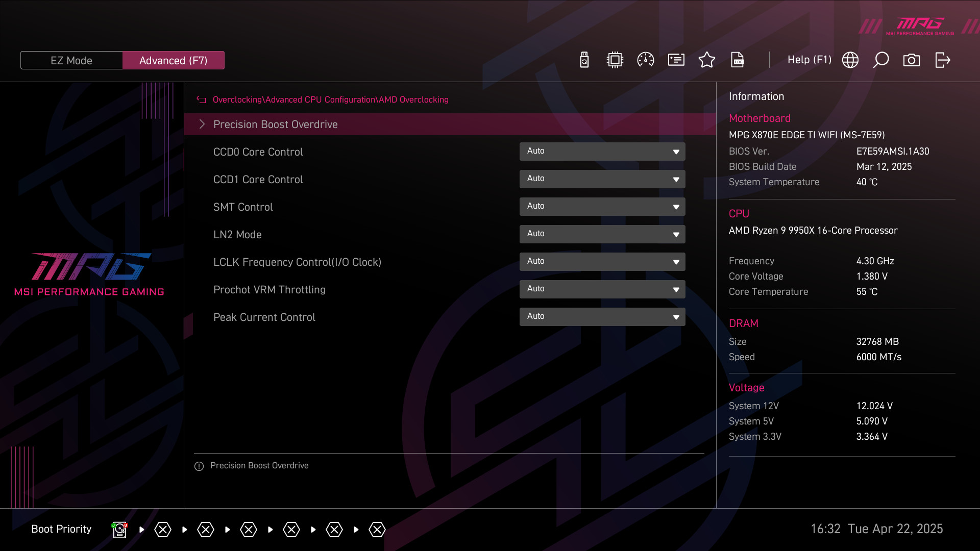The width and height of the screenshot is (980, 551).
Task: Open the search magnifier icon
Action: [881, 60]
